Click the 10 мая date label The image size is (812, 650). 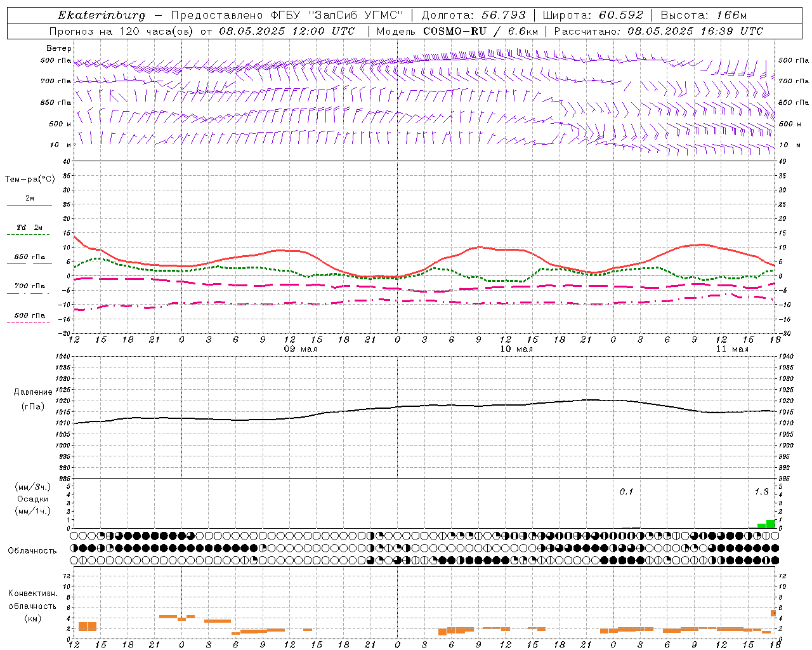(x=516, y=349)
